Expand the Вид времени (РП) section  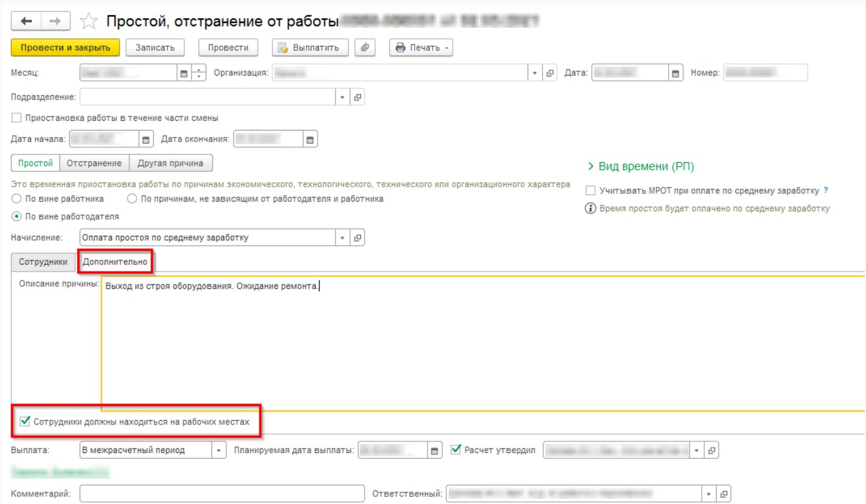(x=640, y=166)
